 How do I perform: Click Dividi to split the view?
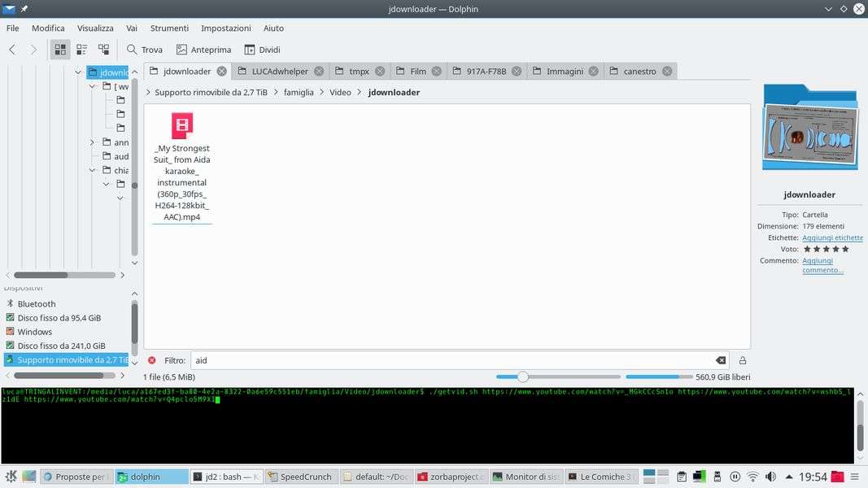[262, 50]
